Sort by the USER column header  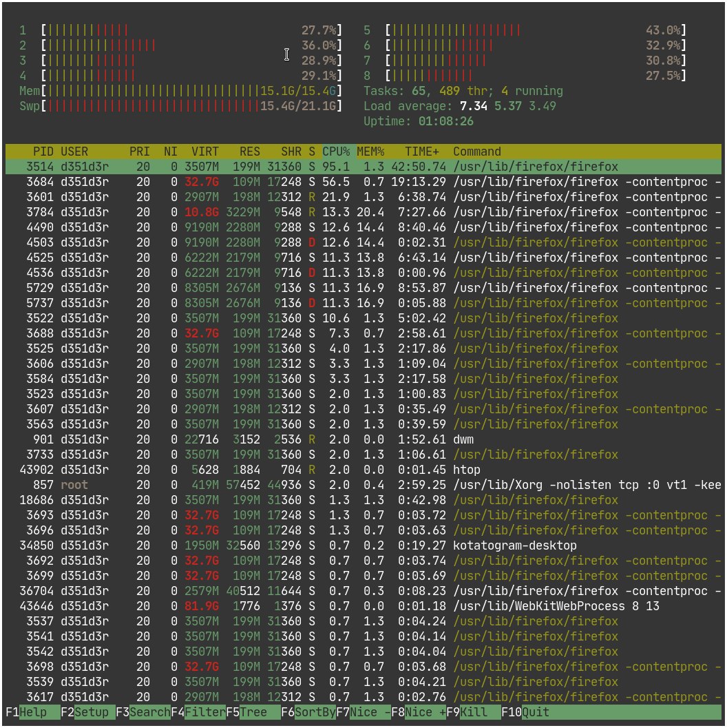(x=74, y=152)
